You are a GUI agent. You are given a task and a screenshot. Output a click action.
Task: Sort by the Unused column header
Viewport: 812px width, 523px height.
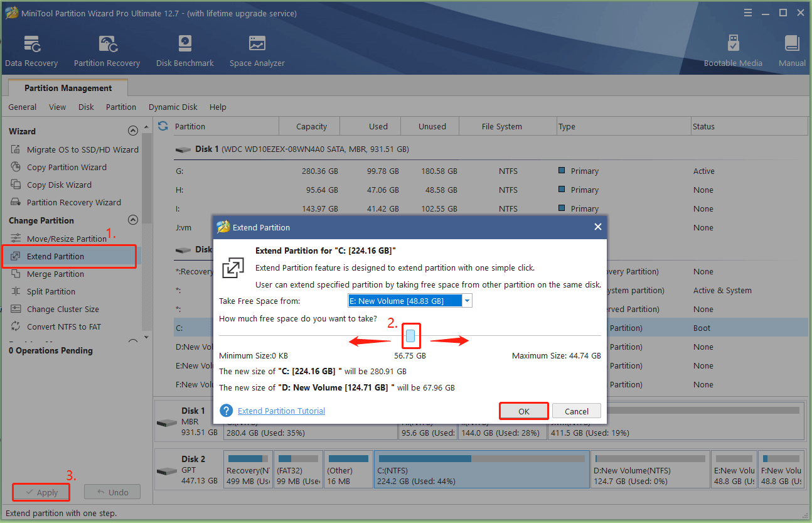[432, 126]
